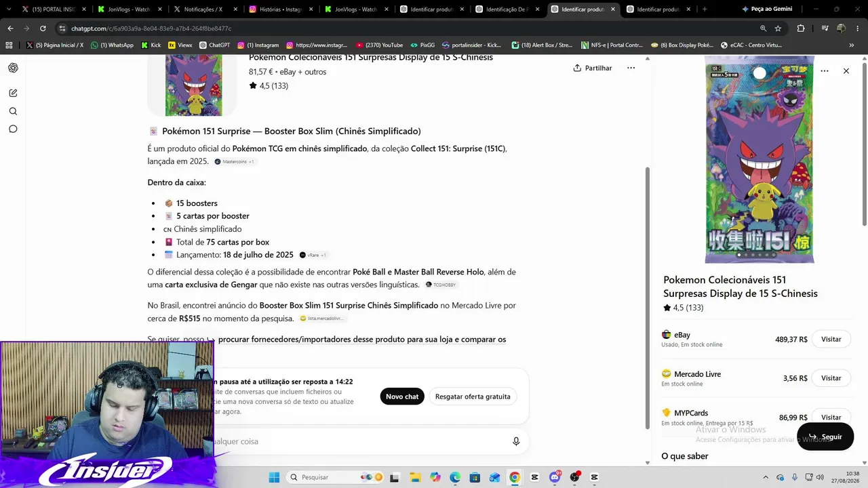
Task: Show hidden system tray icons
Action: (766, 477)
